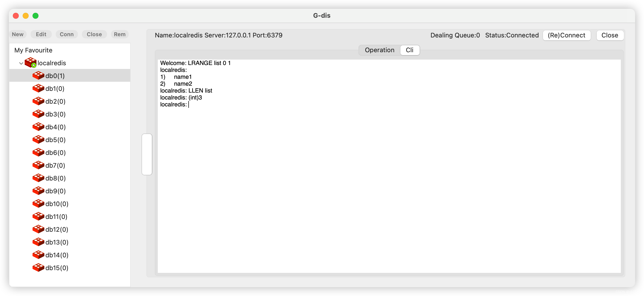Expand db2(0) database entry
This screenshot has height=296, width=644.
55,101
